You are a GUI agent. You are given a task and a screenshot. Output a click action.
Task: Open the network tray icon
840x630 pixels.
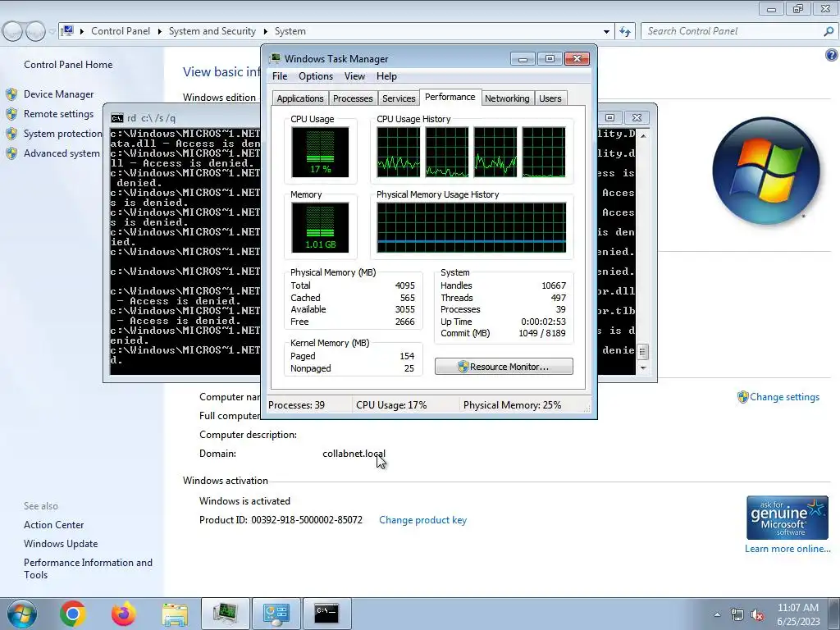click(737, 615)
